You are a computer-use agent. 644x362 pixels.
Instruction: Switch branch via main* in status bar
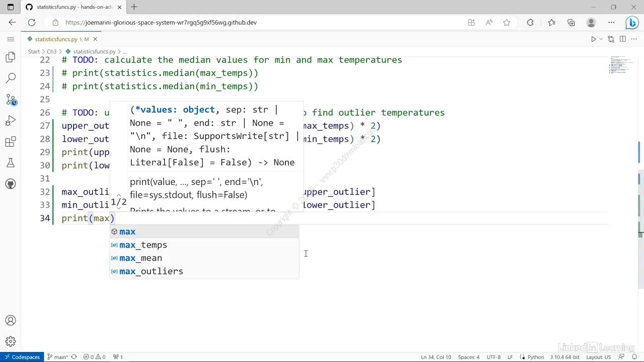[x=58, y=357]
